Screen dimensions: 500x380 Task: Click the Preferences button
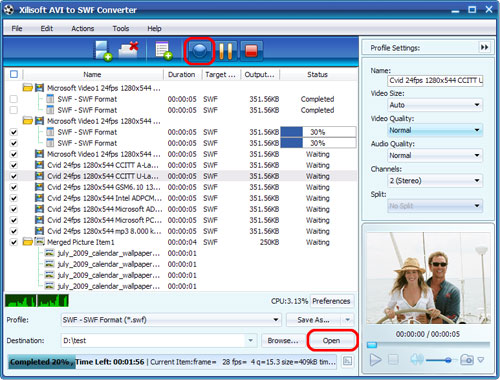coord(331,301)
